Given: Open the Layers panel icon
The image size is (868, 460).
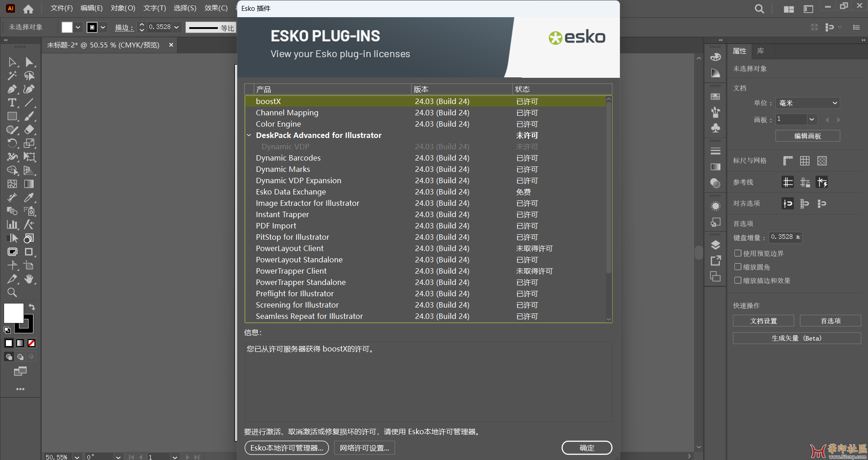Looking at the screenshot, I should point(715,245).
